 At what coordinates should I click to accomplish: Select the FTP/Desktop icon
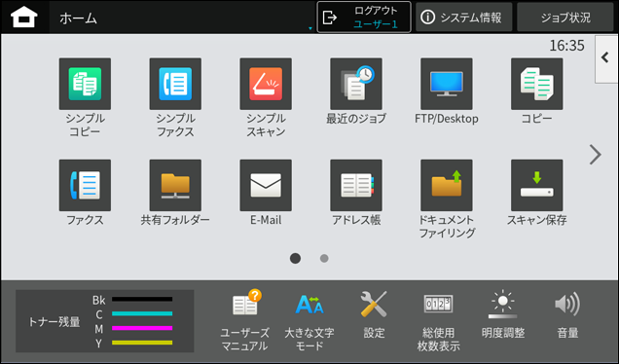point(447,84)
